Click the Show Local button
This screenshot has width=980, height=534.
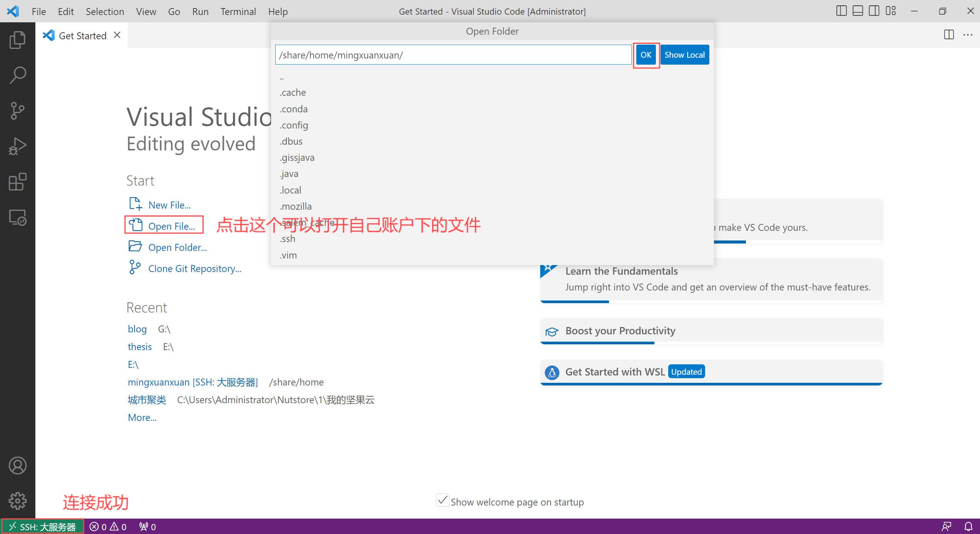pos(684,55)
